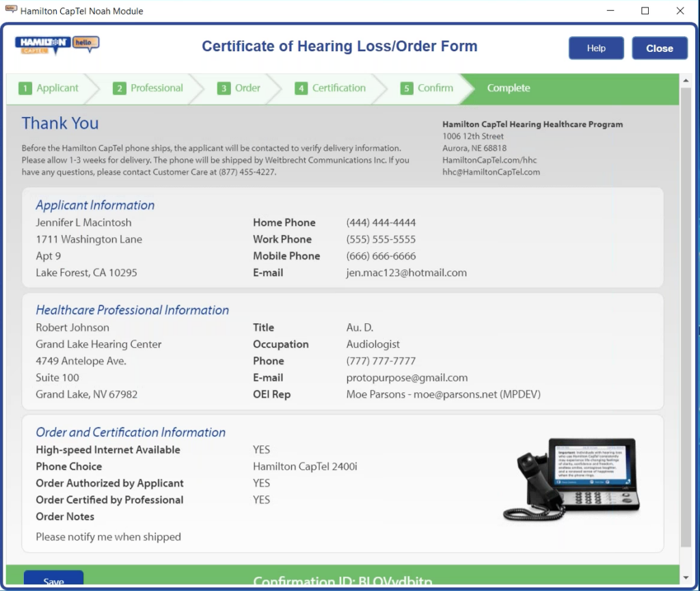
Task: Click the step 4 number badge
Action: tap(301, 88)
